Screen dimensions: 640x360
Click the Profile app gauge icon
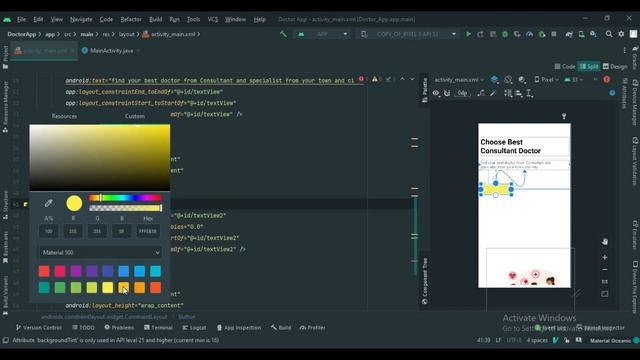pos(529,34)
